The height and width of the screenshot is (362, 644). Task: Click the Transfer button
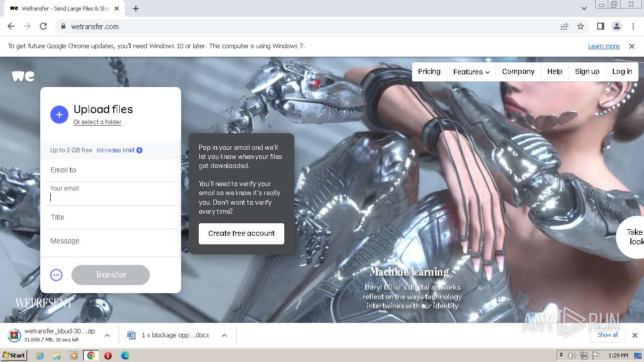pyautogui.click(x=111, y=275)
